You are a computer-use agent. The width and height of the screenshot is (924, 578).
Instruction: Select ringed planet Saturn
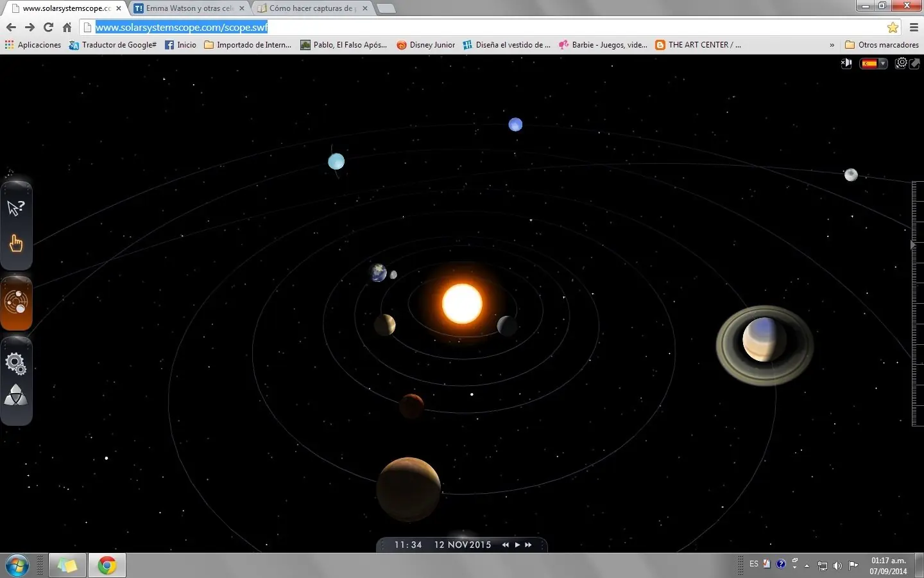tap(764, 345)
